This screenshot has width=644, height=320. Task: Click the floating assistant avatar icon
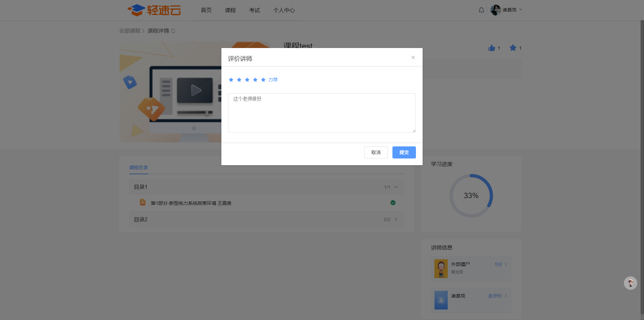click(x=630, y=283)
